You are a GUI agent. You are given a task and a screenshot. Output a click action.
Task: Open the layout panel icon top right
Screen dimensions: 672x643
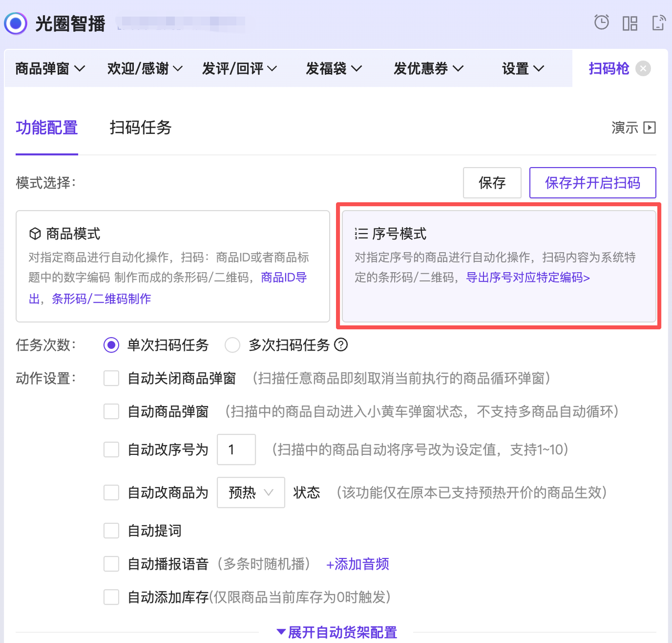[x=629, y=23]
